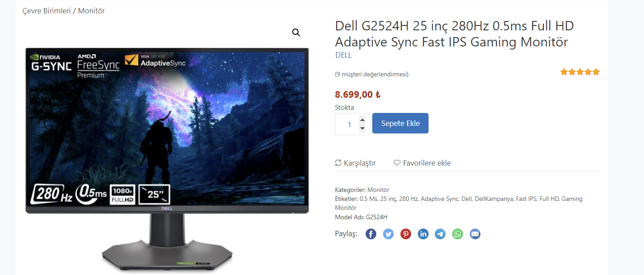Share product by email envelope icon

point(475,234)
